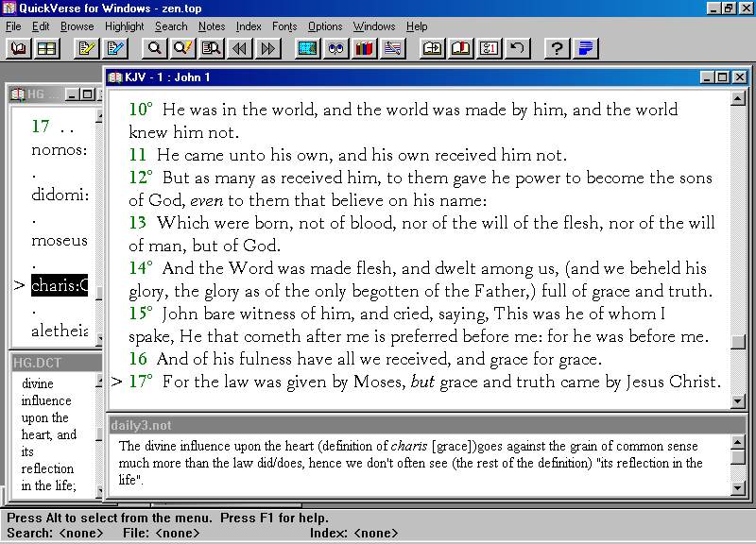Click the word nomos in HG window
756x544 pixels.
pyautogui.click(x=57, y=150)
